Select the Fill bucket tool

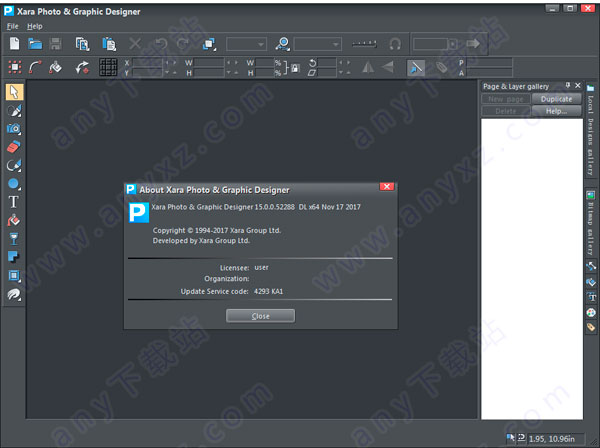click(x=14, y=220)
